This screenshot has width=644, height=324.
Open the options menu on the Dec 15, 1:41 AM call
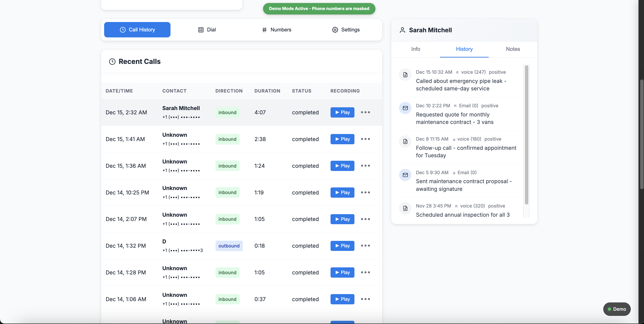pyautogui.click(x=365, y=139)
